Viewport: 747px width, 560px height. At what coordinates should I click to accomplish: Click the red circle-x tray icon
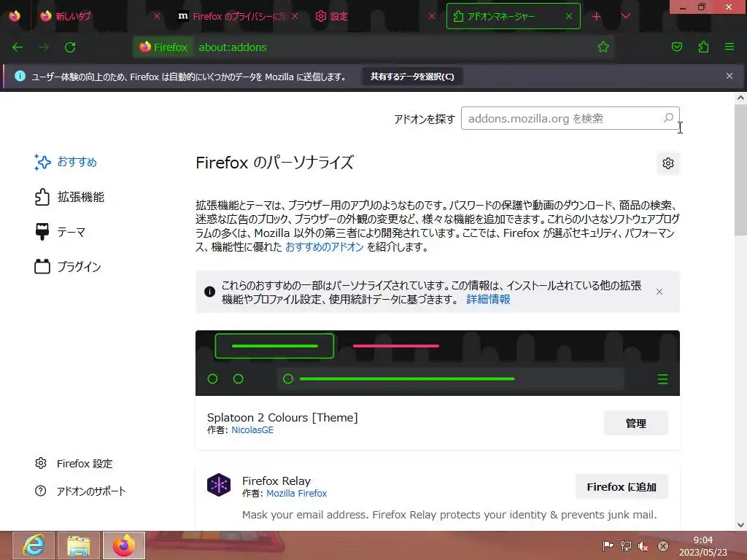pos(662,546)
